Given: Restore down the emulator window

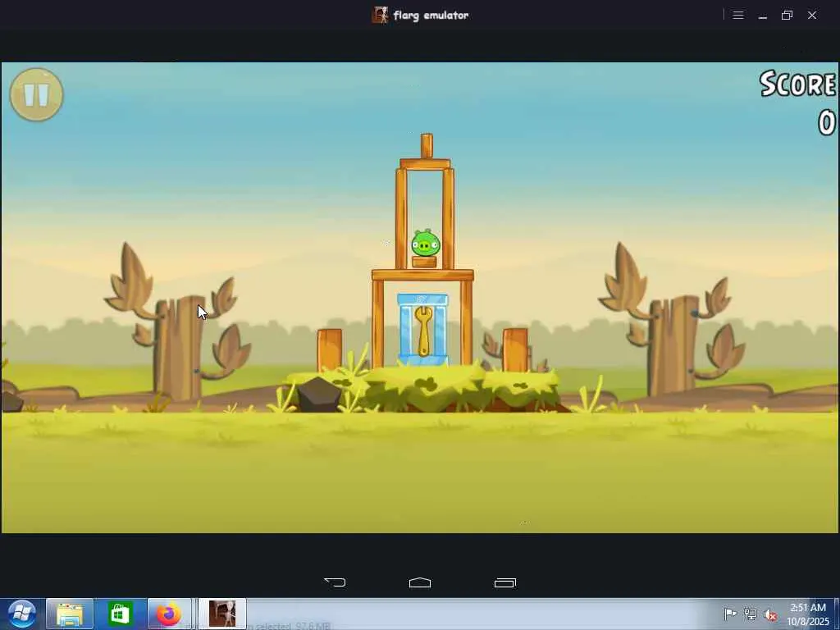Looking at the screenshot, I should click(787, 15).
